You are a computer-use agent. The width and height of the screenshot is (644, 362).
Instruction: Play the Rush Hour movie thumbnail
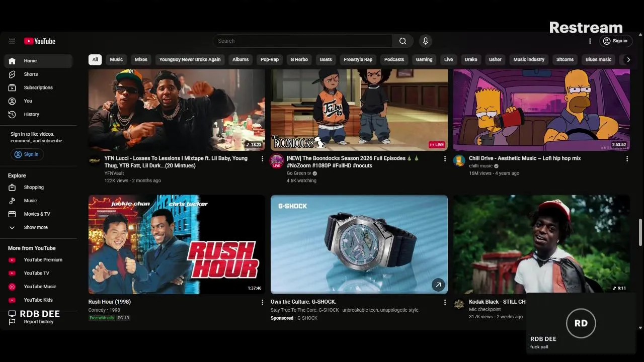click(x=177, y=244)
